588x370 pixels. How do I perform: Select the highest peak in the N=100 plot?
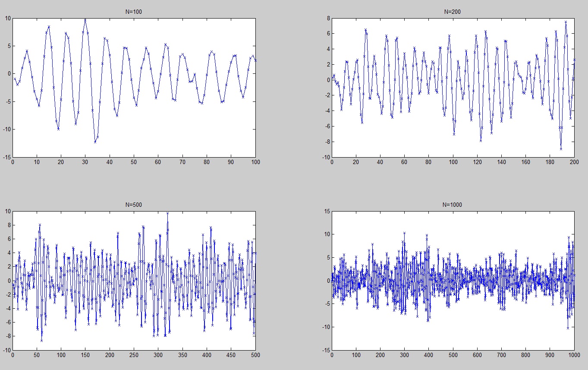85,20
